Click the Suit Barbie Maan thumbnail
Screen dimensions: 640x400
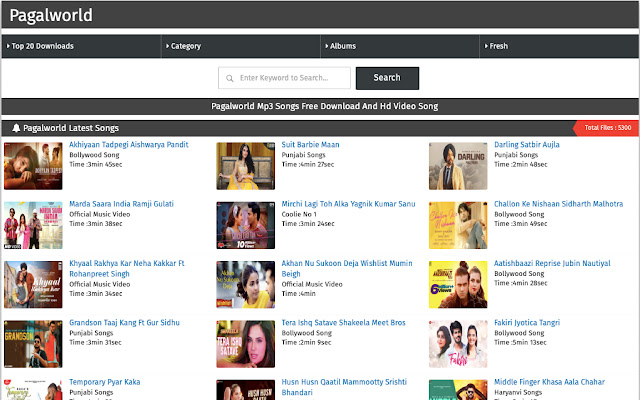[245, 166]
